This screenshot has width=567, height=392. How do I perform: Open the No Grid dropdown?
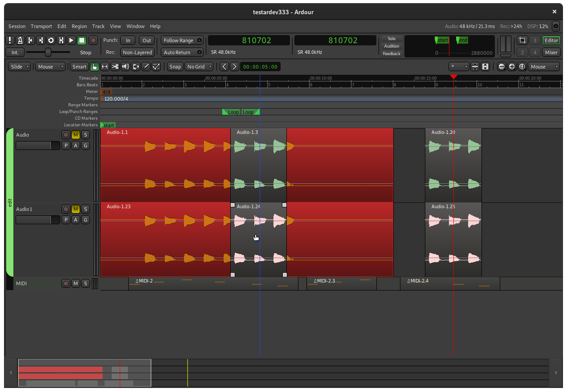pos(199,67)
